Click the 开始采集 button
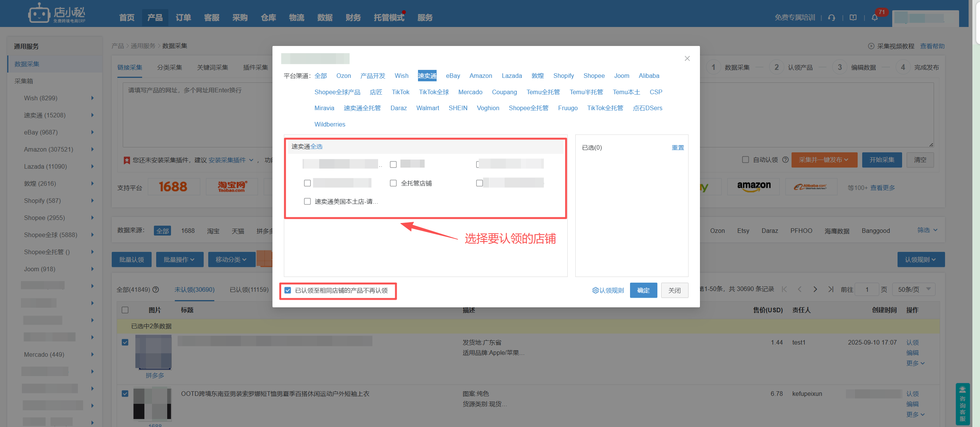Screen dimensions: 980x427 pyautogui.click(x=882, y=160)
